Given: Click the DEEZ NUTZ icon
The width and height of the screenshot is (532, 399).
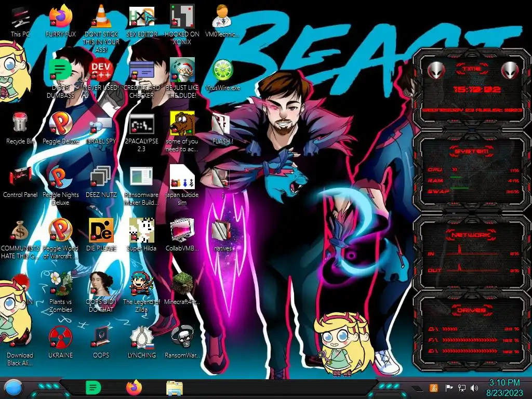Looking at the screenshot, I should click(x=101, y=182).
